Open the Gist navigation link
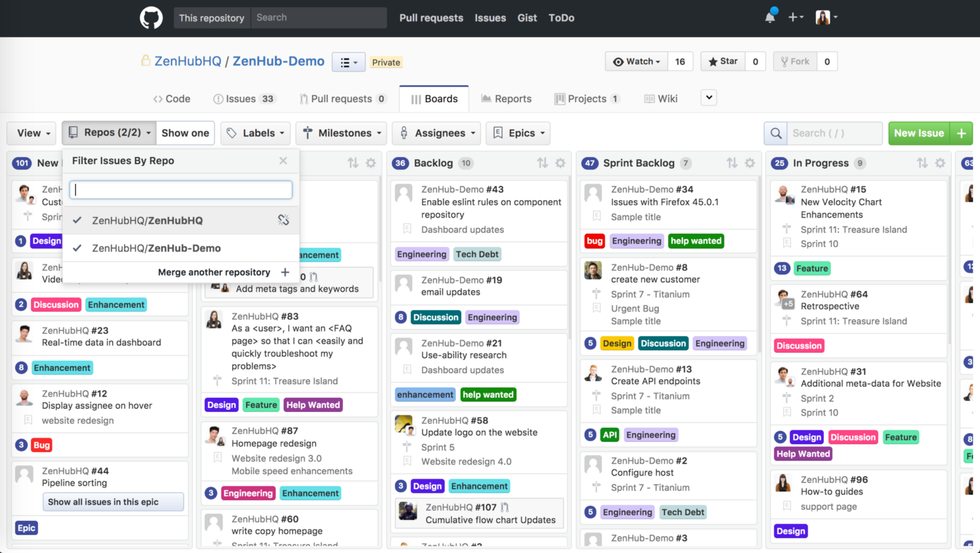 coord(527,18)
